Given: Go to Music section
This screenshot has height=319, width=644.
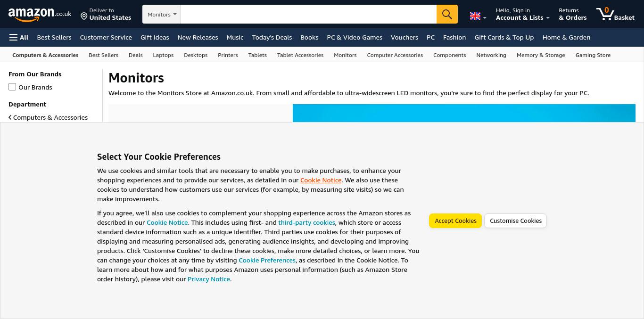Looking at the screenshot, I should [235, 37].
